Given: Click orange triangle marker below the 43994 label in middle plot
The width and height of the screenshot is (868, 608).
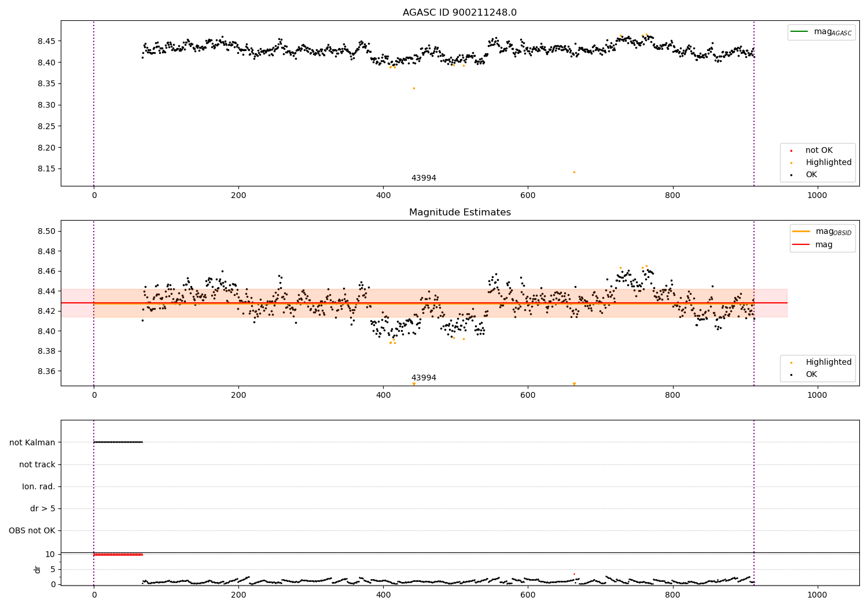Looking at the screenshot, I should (x=414, y=384).
